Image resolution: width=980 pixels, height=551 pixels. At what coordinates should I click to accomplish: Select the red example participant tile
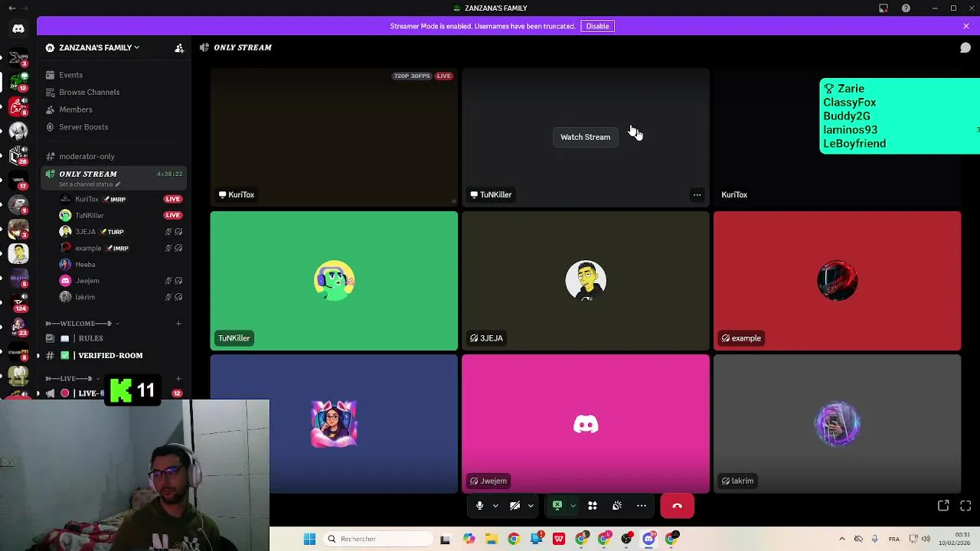pos(837,281)
